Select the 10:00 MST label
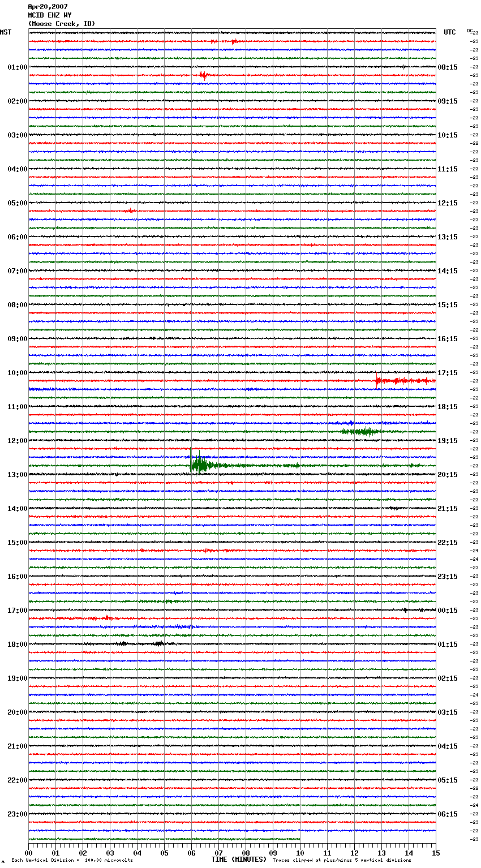This screenshot has height=868, width=481. pos(18,373)
